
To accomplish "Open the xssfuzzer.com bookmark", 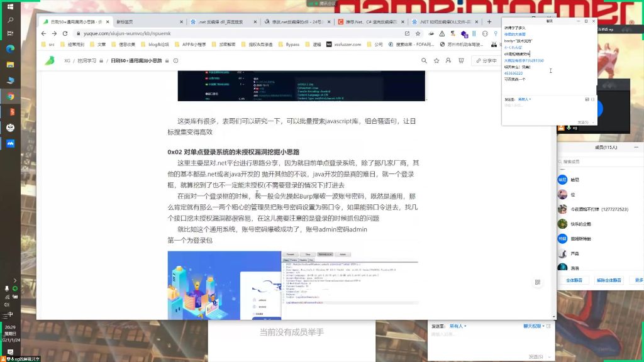I will pos(344,45).
